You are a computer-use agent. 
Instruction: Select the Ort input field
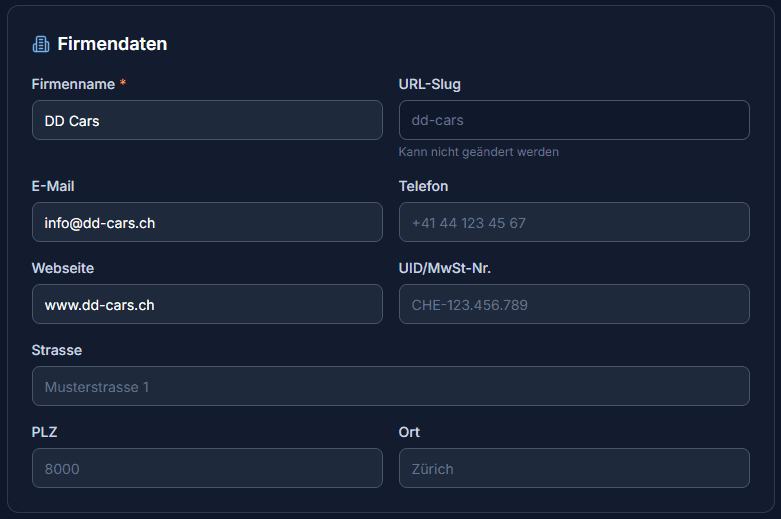click(x=574, y=468)
